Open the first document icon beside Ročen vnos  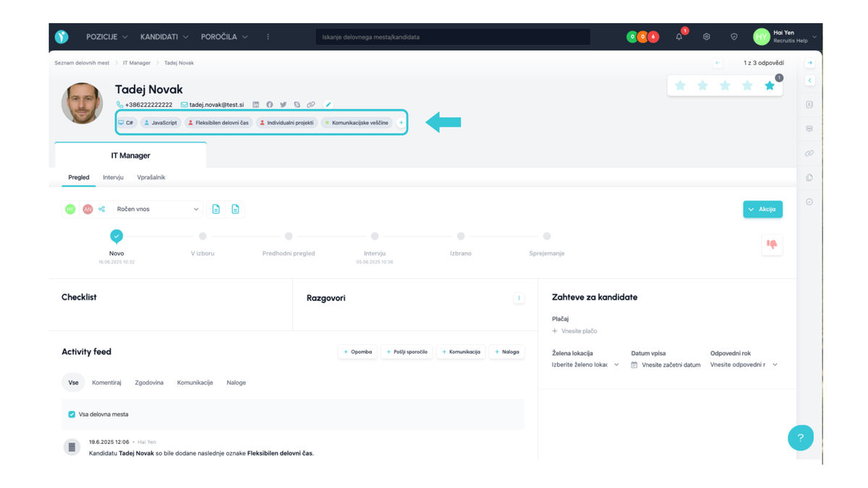click(216, 209)
